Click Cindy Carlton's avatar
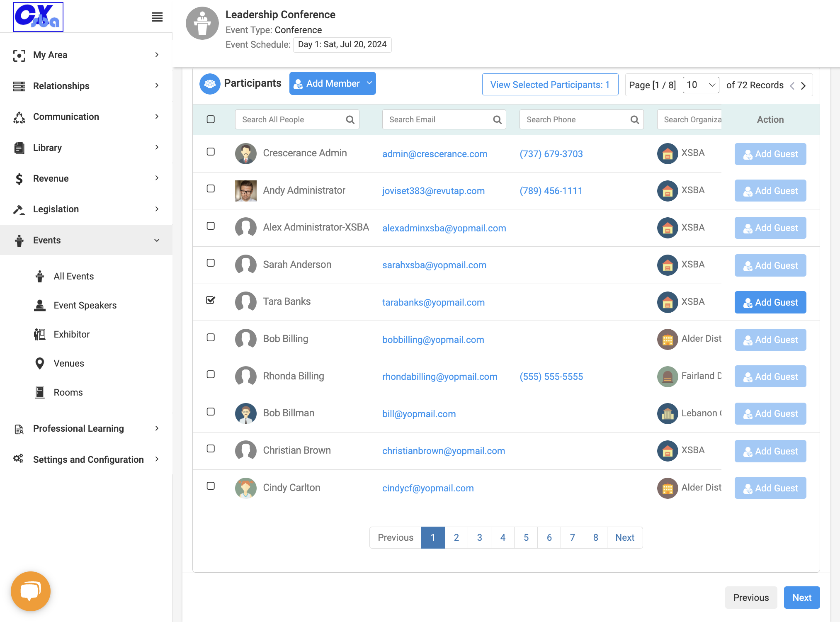Screen dimensions: 840x622 [x=246, y=488]
